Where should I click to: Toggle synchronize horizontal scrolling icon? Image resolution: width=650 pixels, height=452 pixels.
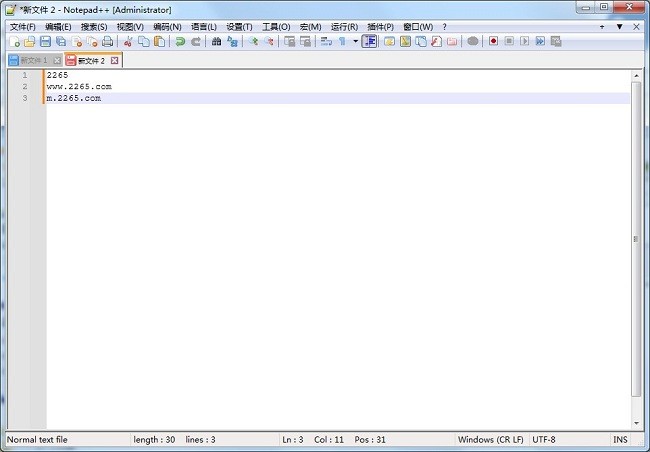click(306, 41)
